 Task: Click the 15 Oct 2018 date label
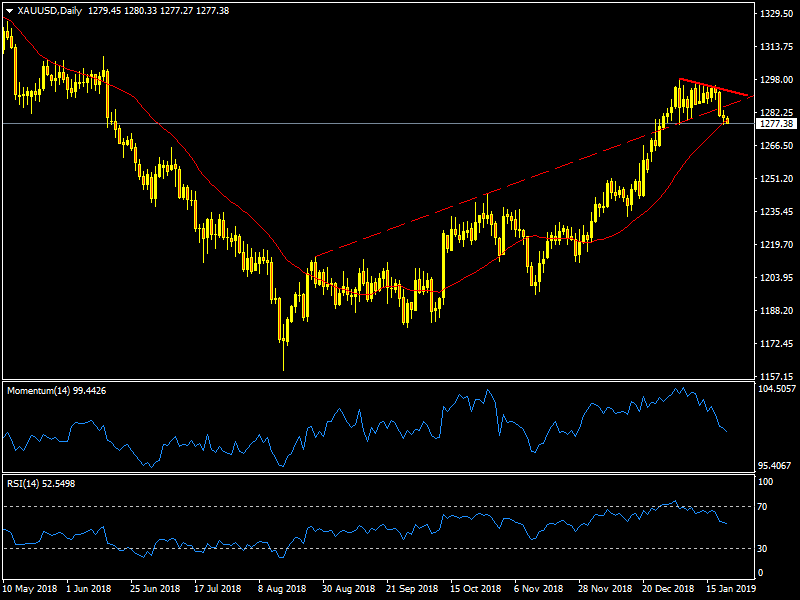(x=475, y=591)
